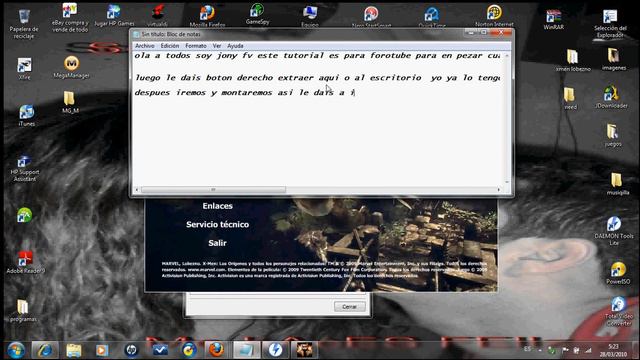The height and width of the screenshot is (360, 640).
Task: Launch the JDownloader desktop shortcut
Action: click(611, 97)
